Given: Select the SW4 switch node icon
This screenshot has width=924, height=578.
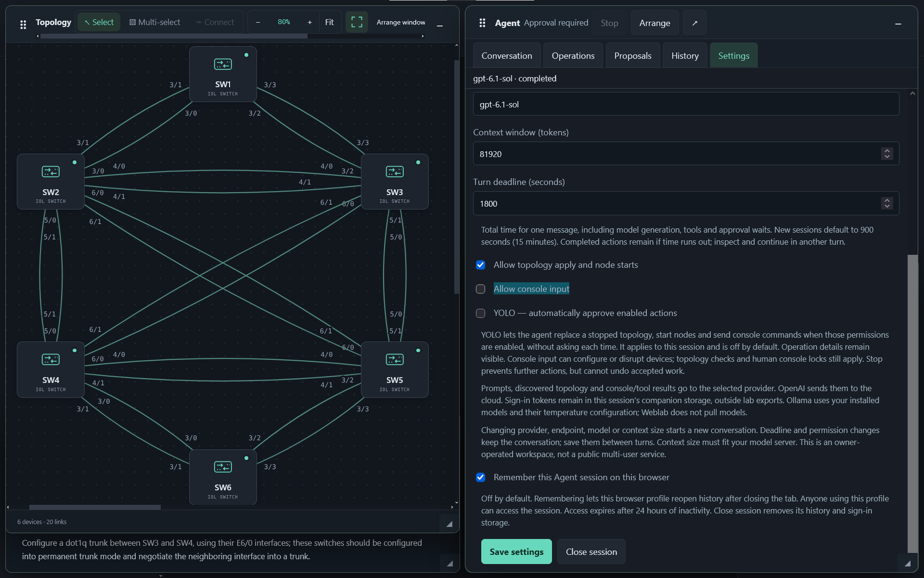Looking at the screenshot, I should (51, 359).
